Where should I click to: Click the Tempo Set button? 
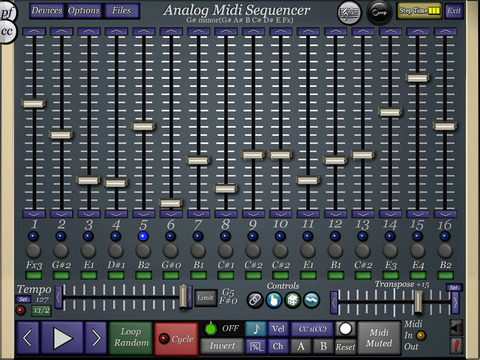[x=23, y=299]
